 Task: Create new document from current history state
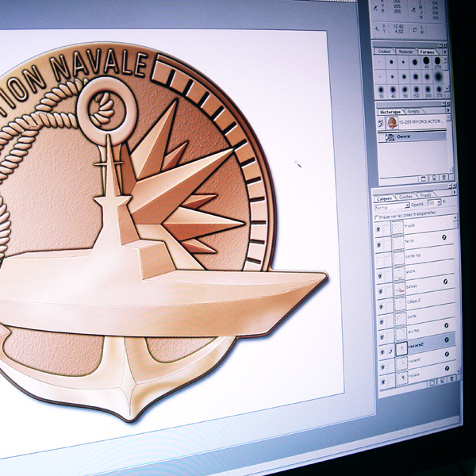(423, 178)
